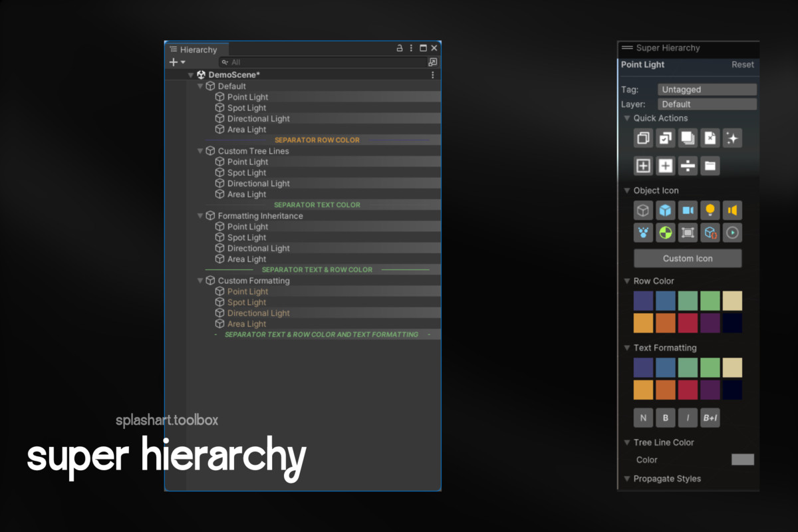Toggle the N normal text formatting button
Screen dimensions: 798x532
[x=643, y=418]
